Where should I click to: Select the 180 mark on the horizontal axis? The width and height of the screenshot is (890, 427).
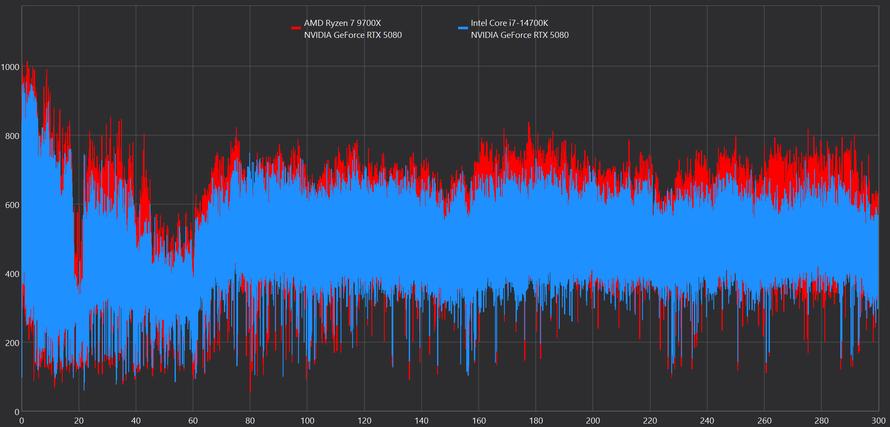(x=536, y=420)
